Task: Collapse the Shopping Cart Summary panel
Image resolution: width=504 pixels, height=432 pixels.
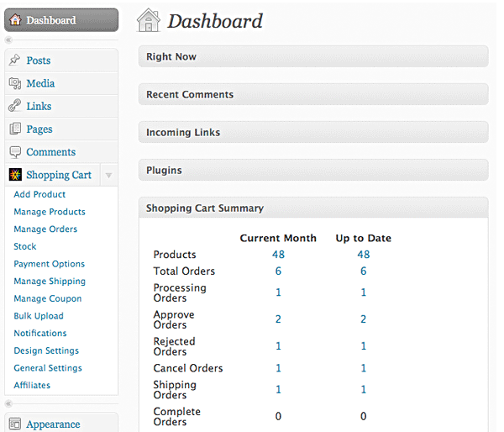Action: (313, 208)
